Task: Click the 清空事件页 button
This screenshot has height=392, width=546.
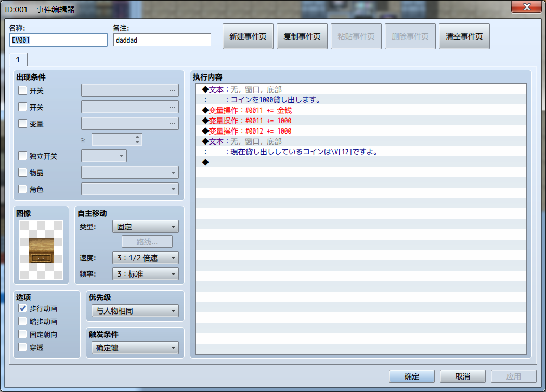Action: 464,36
